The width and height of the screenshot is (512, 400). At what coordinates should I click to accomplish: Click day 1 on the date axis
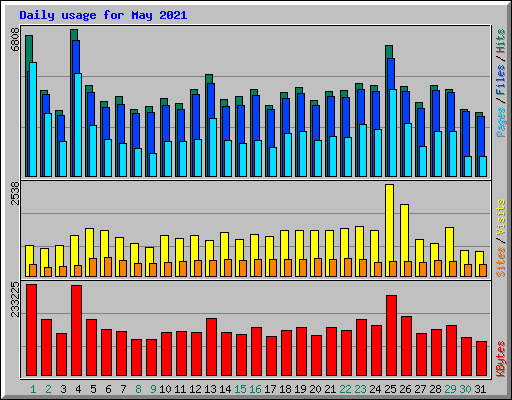pos(33,389)
